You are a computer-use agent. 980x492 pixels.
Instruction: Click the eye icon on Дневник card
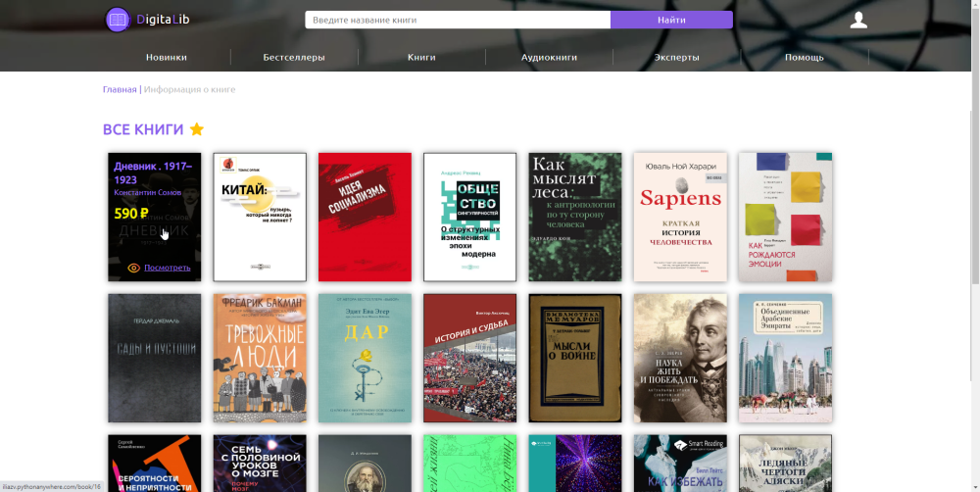coord(134,268)
